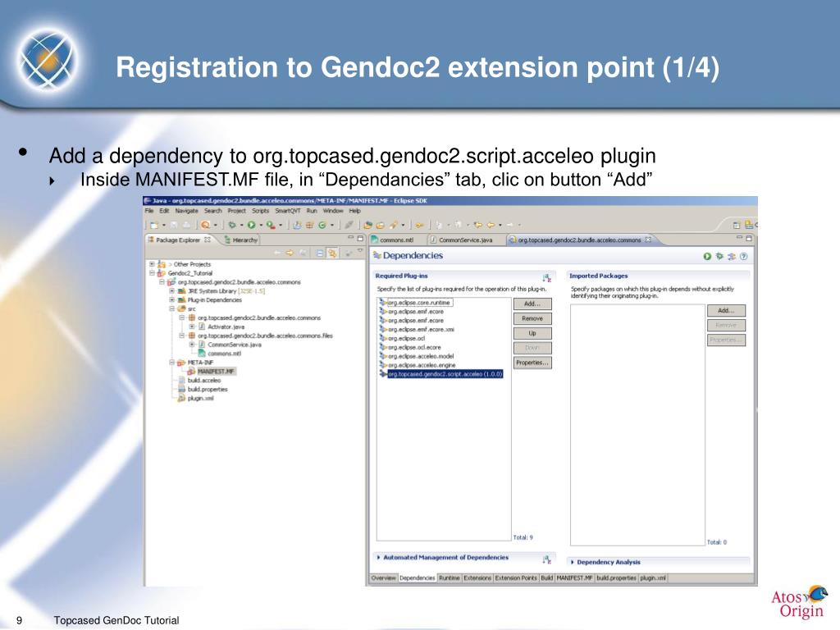Click Up button for Required Plug-ins
840x630 pixels.
point(532,333)
